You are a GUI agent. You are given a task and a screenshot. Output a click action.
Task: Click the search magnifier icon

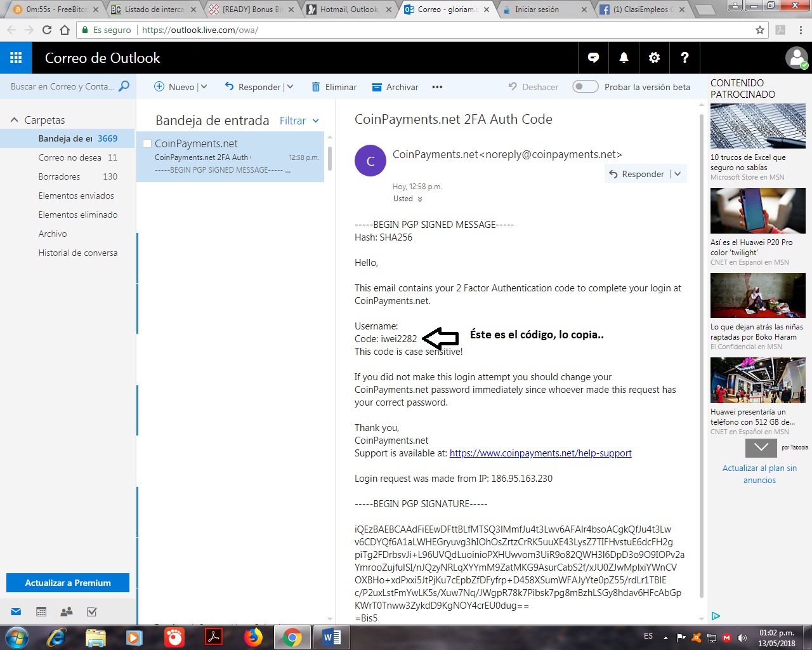pyautogui.click(x=124, y=86)
